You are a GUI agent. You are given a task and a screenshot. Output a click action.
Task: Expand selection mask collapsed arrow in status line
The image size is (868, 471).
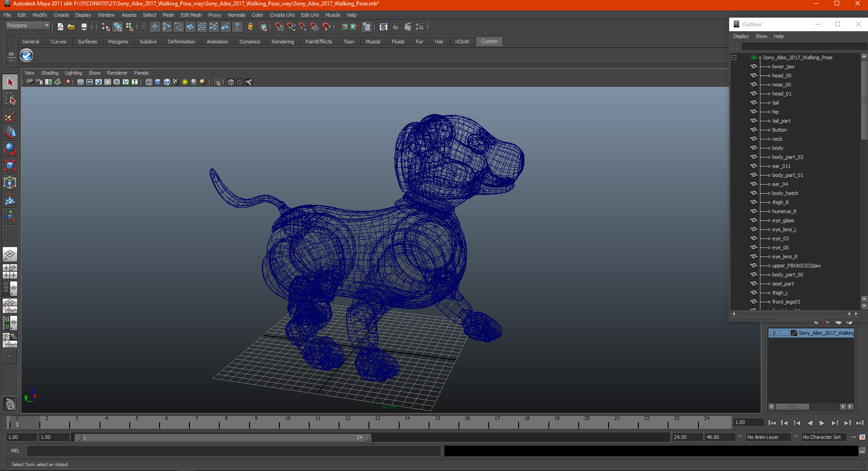144,27
